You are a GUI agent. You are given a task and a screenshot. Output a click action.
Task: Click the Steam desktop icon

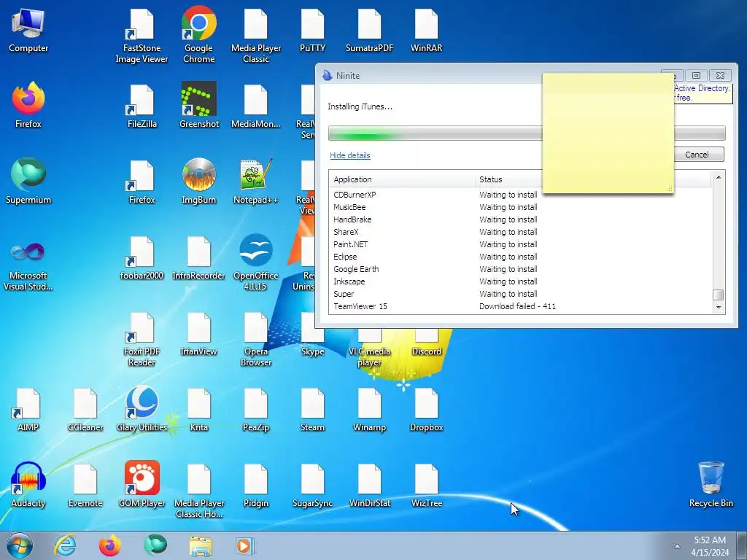(x=312, y=410)
